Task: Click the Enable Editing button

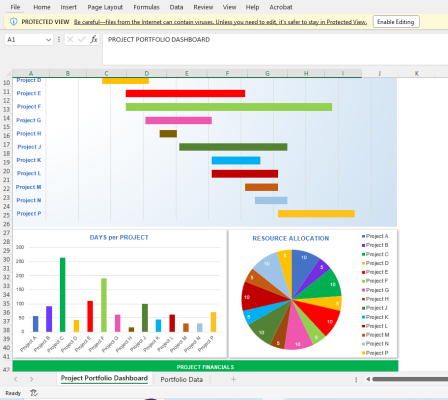Action: 396,22
